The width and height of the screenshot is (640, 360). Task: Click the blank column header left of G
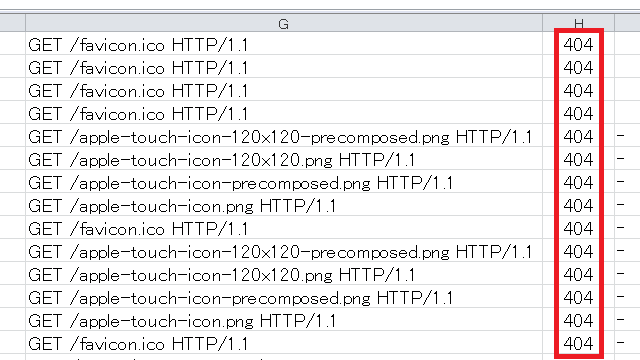(x=12, y=23)
